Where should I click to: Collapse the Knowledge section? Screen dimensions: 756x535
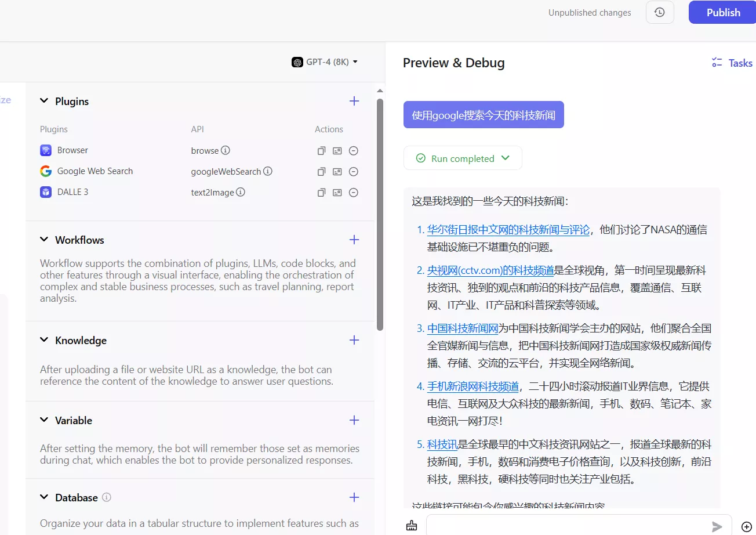tap(44, 340)
